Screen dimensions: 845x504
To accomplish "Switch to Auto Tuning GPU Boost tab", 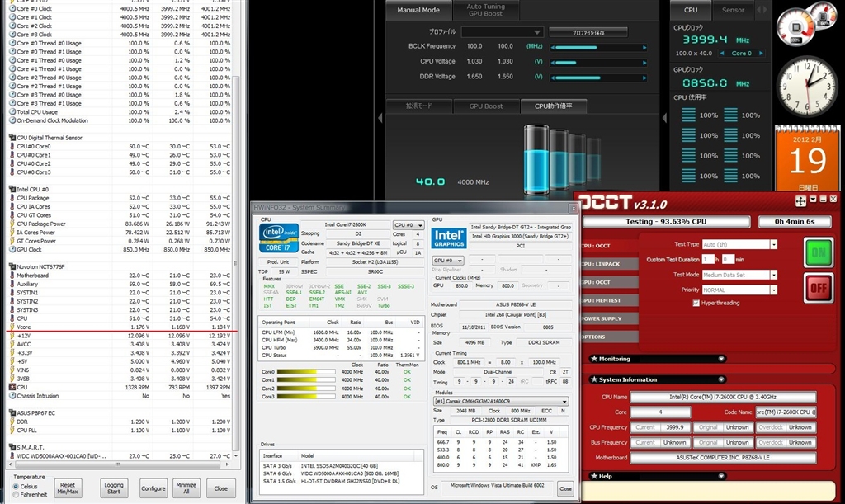I will click(485, 10).
